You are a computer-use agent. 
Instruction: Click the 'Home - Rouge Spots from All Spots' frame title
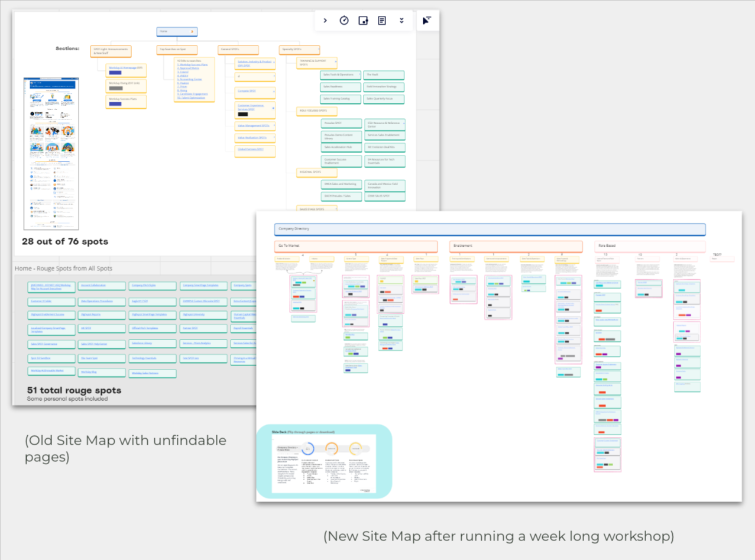(x=63, y=268)
